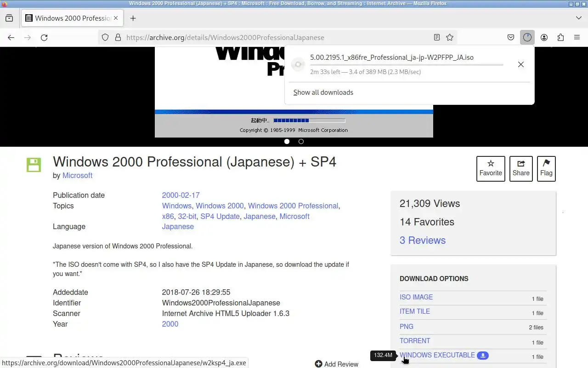Screen dimensions: 588x368
Task: Expand the list all tabs chevron
Action: click(578, 18)
